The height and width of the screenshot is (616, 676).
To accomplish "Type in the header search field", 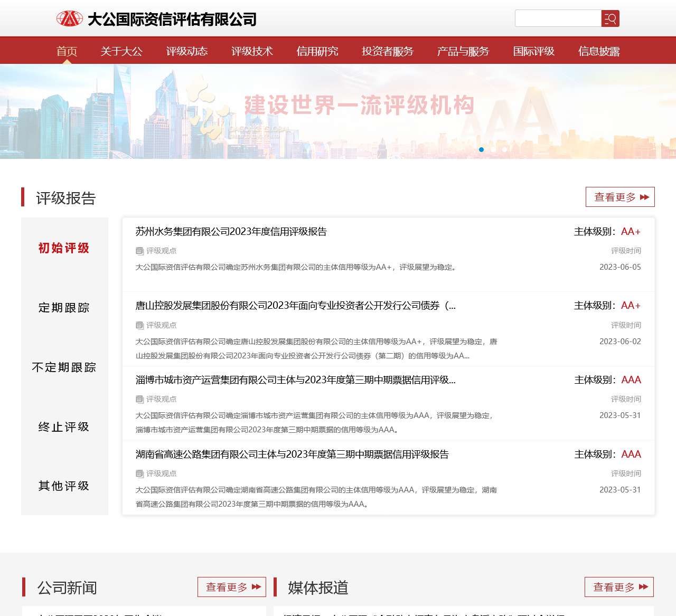I will (558, 18).
